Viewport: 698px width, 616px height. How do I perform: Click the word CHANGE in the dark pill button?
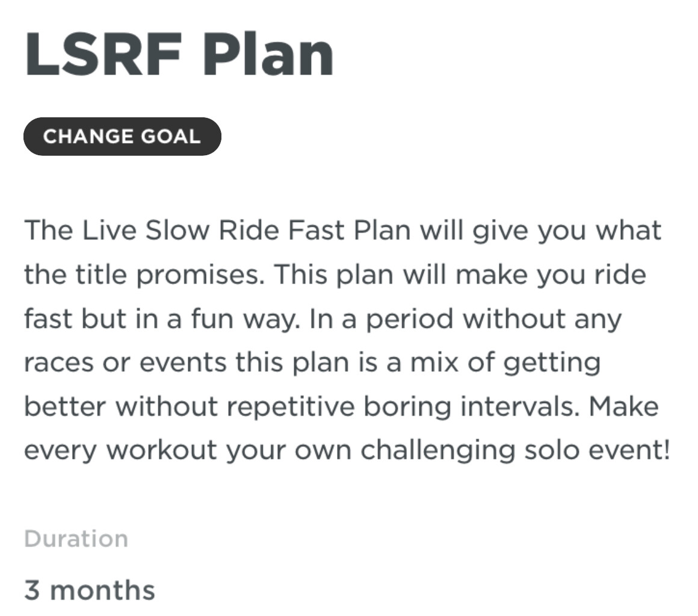[x=89, y=137]
